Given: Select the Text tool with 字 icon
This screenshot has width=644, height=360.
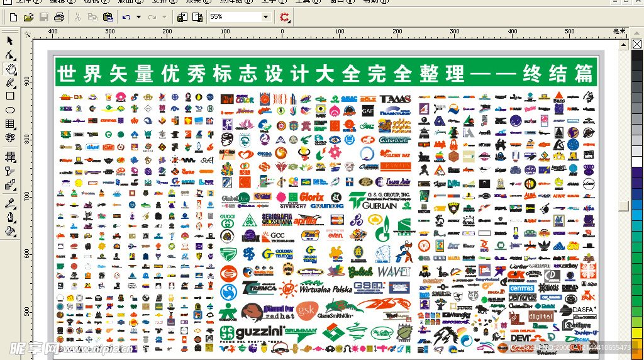Looking at the screenshot, I should coord(10,138).
